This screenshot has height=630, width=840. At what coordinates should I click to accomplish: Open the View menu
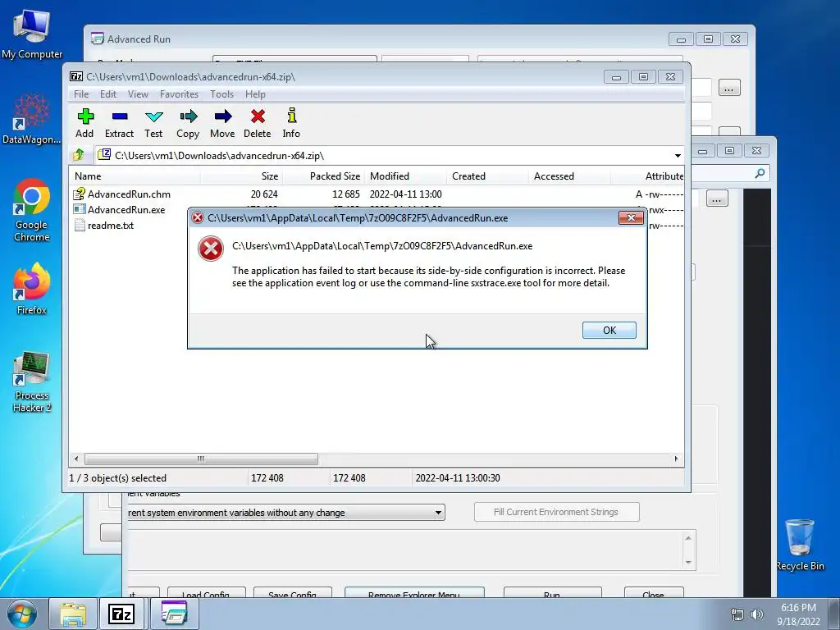point(138,94)
